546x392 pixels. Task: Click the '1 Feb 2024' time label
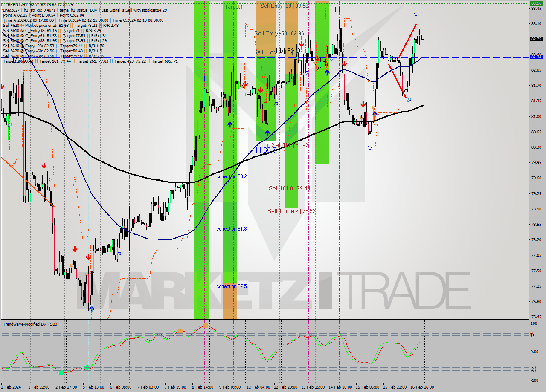pos(11,387)
